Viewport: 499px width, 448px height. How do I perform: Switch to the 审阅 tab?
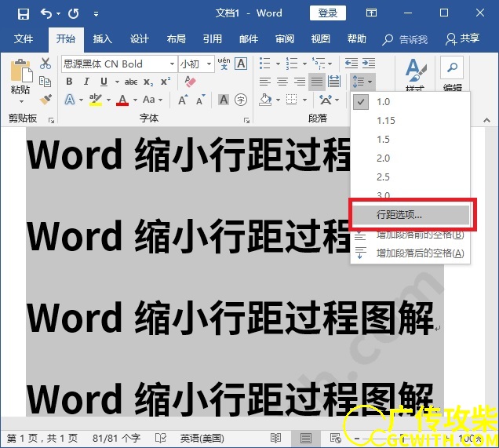(285, 38)
